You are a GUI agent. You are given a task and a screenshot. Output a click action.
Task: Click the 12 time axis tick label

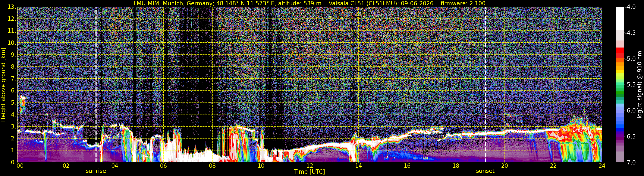(310, 166)
